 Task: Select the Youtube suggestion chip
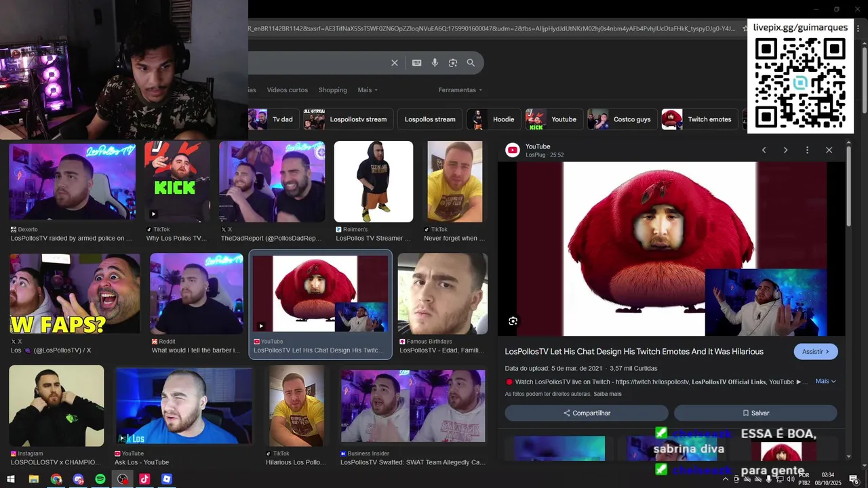[554, 119]
